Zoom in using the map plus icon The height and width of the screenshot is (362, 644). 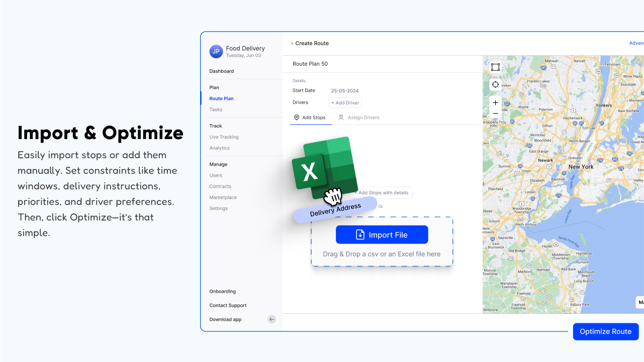495,102
